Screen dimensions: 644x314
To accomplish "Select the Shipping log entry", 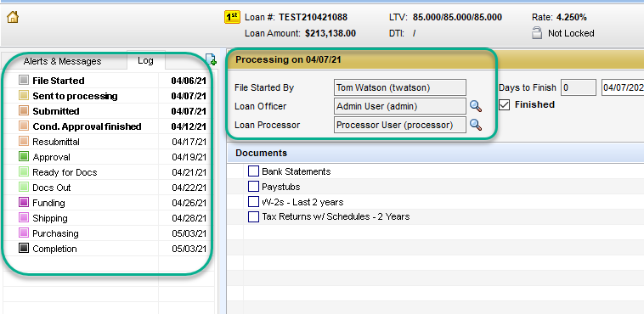I will click(x=109, y=218).
